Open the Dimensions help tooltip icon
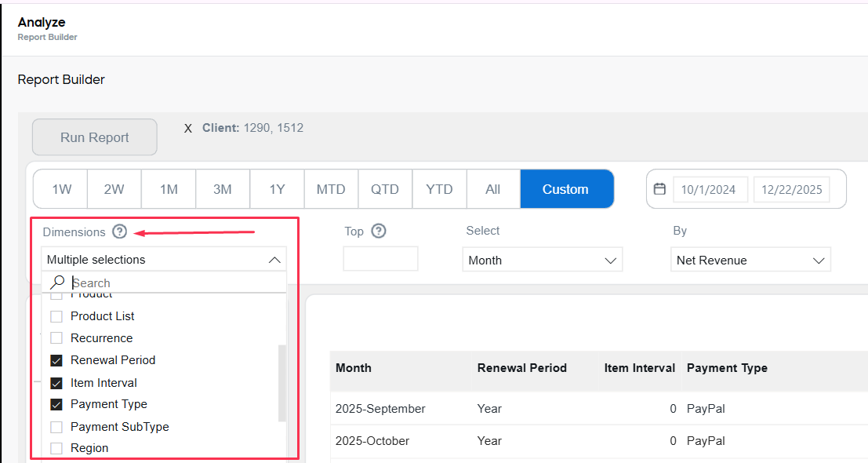 119,231
